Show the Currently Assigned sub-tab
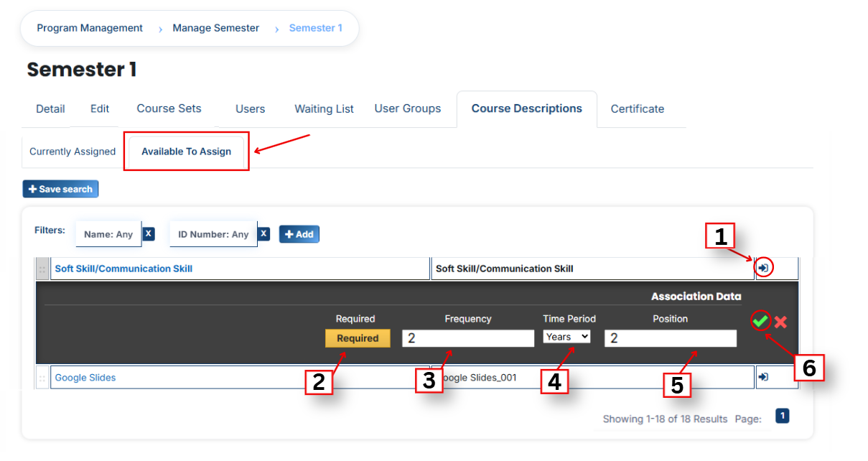Screen dimensions: 868x461 tap(73, 152)
